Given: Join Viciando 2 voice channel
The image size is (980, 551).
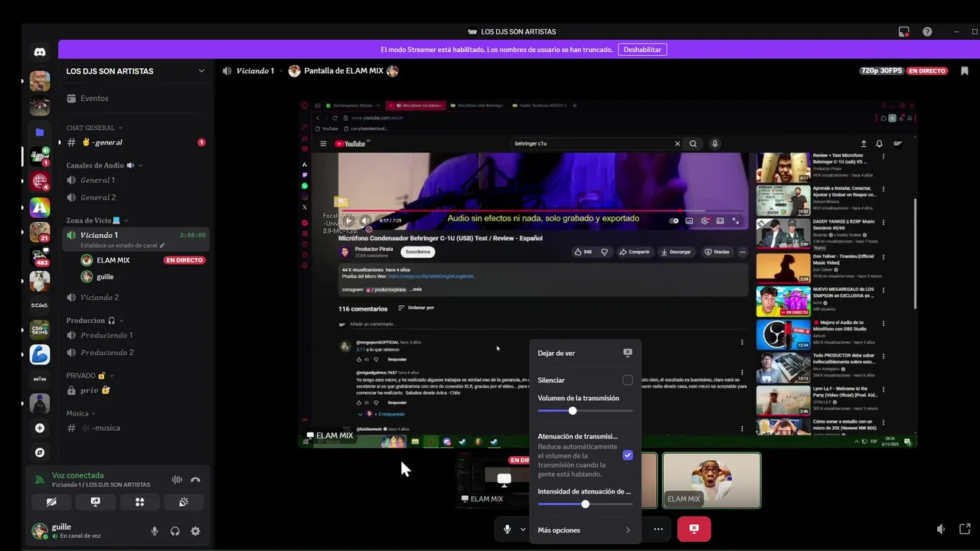Looking at the screenshot, I should 136,297.
